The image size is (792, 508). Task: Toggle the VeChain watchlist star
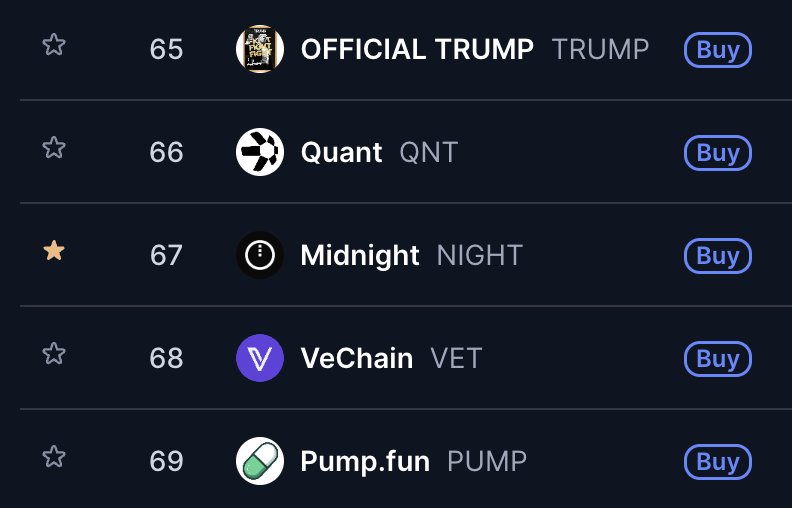click(54, 354)
